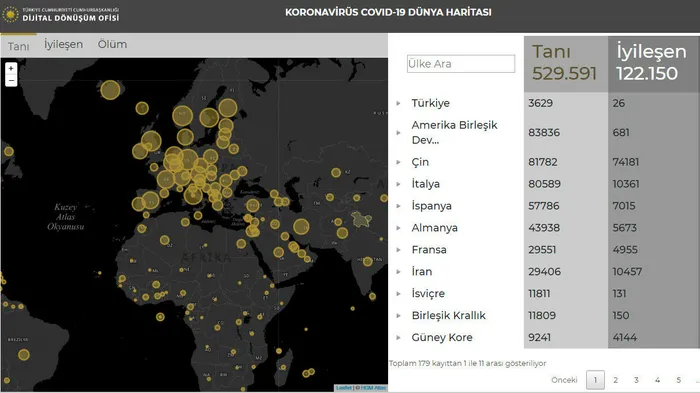Select the Güney Kore country name

point(442,337)
